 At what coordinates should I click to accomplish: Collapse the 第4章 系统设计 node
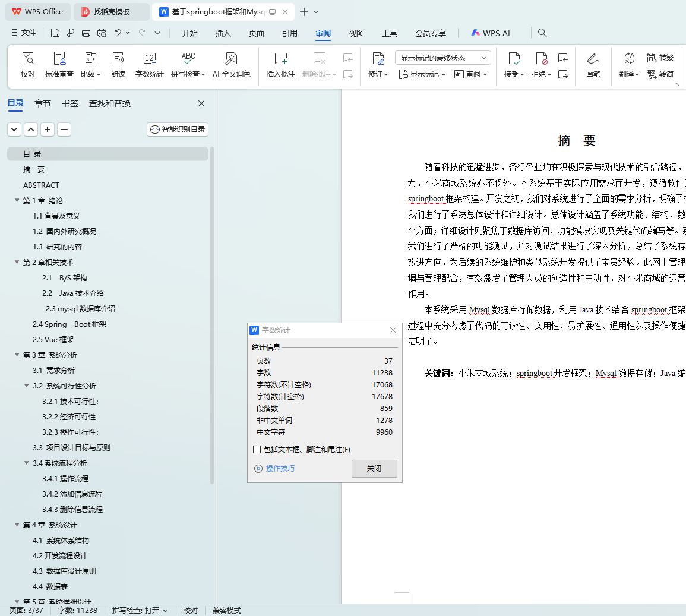click(17, 525)
